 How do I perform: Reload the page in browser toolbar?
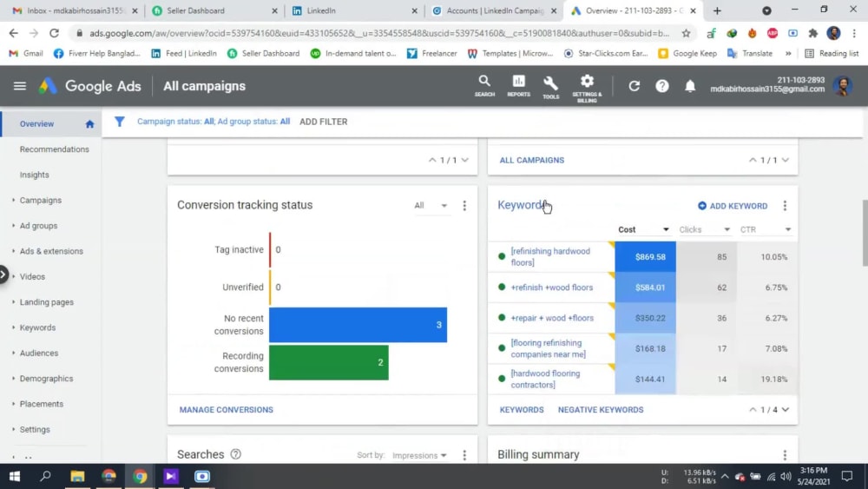tap(54, 33)
